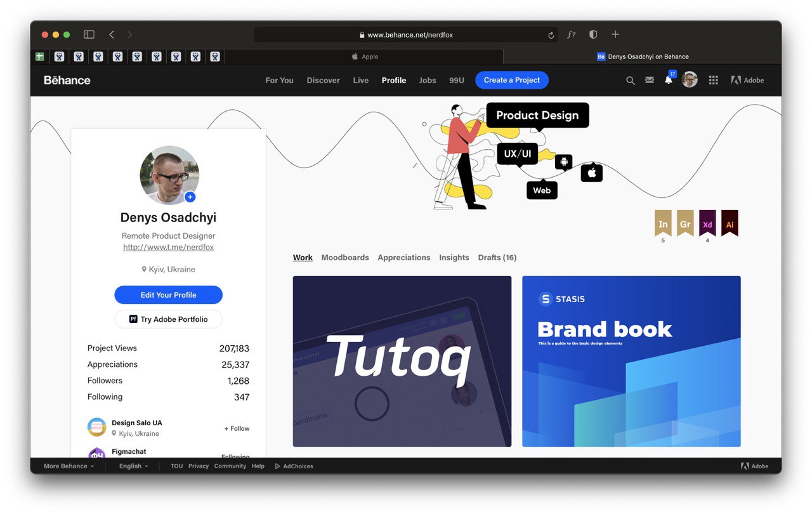Image resolution: width=812 pixels, height=514 pixels.
Task: Click the AdChoices footer link
Action: click(x=294, y=466)
